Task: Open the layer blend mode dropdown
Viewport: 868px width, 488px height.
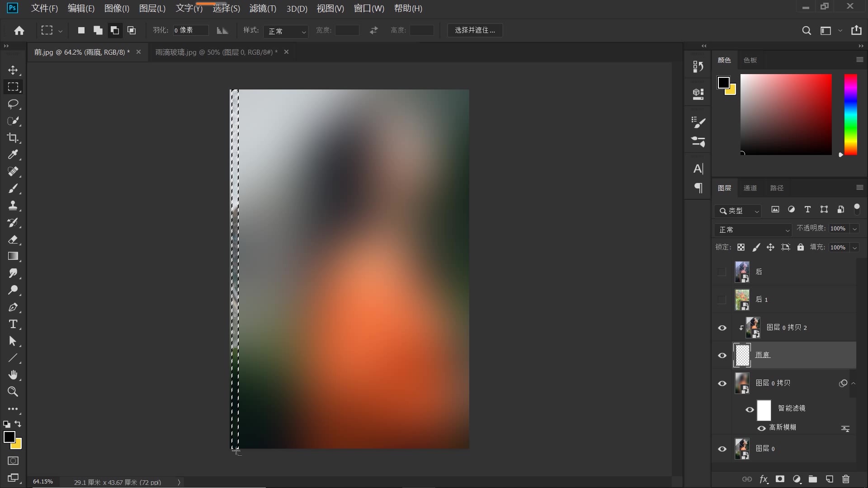Action: coord(753,230)
